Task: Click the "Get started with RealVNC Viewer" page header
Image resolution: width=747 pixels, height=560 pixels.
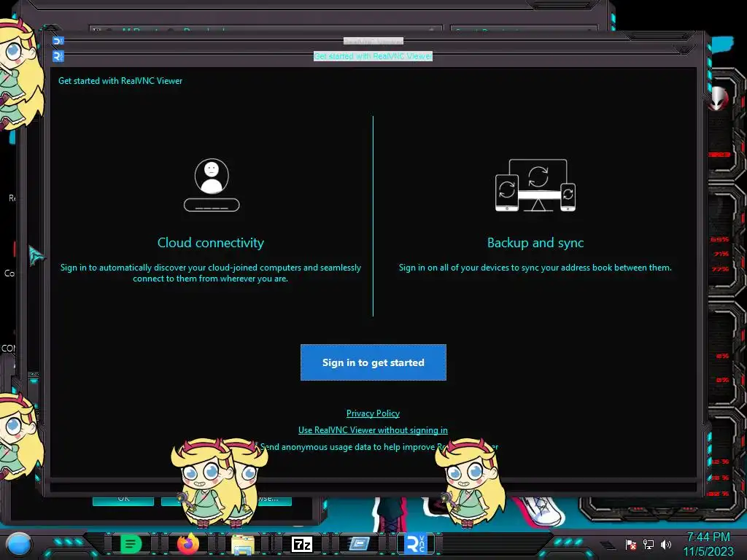Action: coord(120,81)
